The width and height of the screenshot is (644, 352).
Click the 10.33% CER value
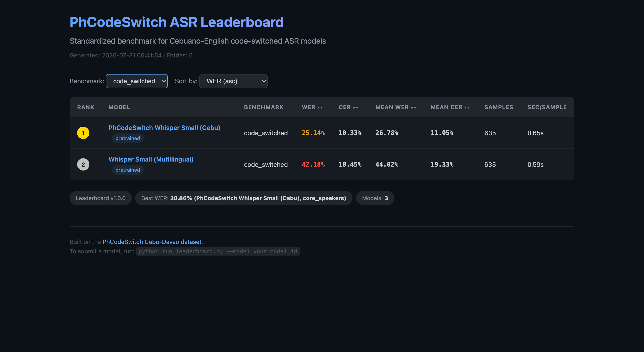pos(350,133)
